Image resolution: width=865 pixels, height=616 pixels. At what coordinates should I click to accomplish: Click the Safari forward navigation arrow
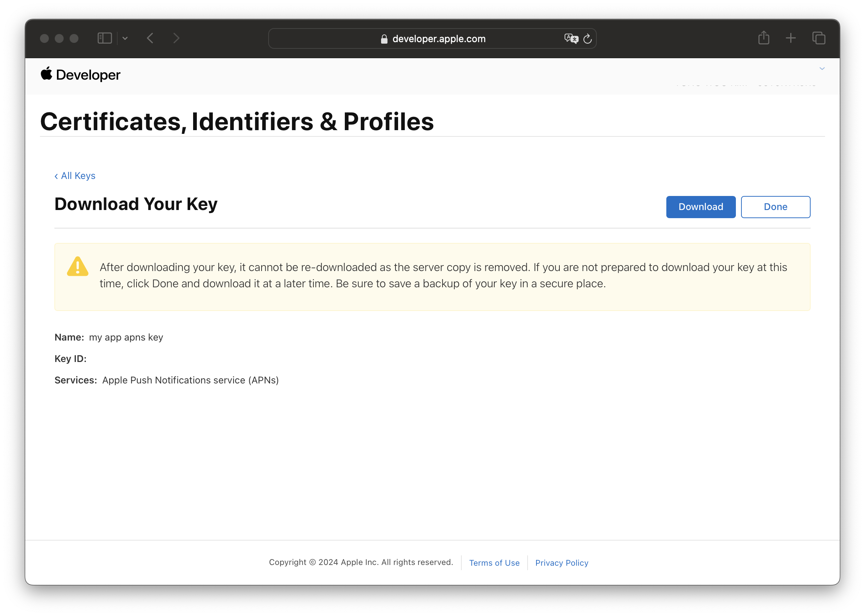click(176, 38)
